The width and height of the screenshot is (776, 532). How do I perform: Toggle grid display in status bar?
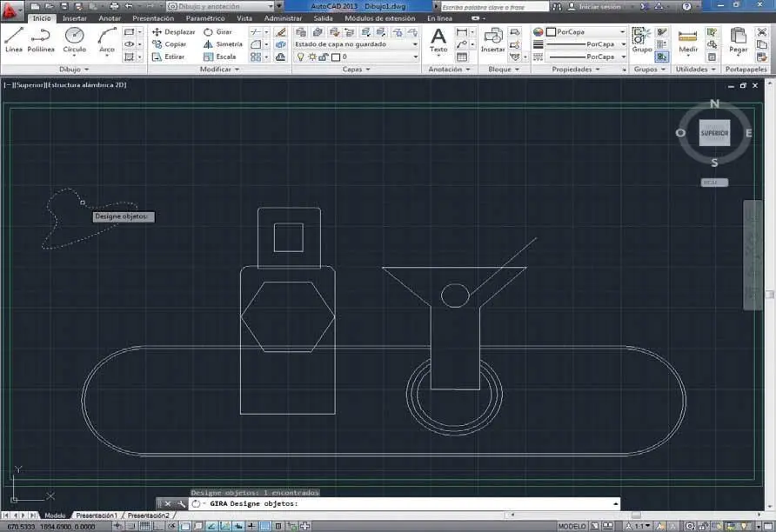point(145,526)
